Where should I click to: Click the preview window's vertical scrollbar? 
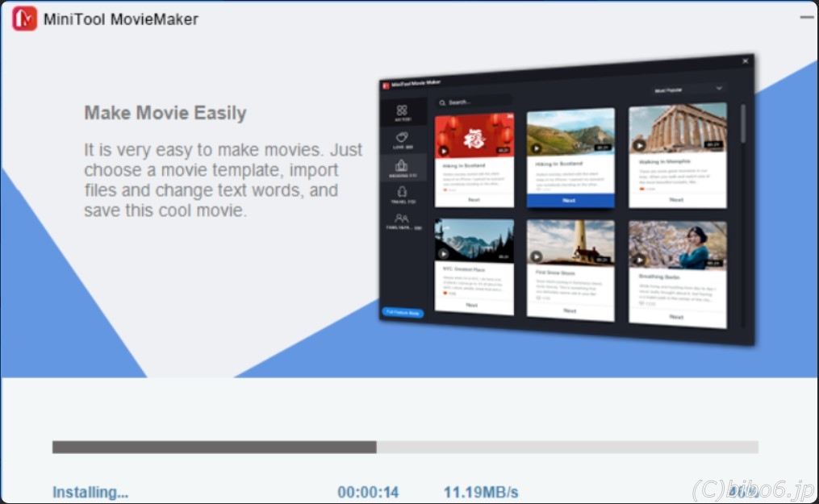[742, 123]
